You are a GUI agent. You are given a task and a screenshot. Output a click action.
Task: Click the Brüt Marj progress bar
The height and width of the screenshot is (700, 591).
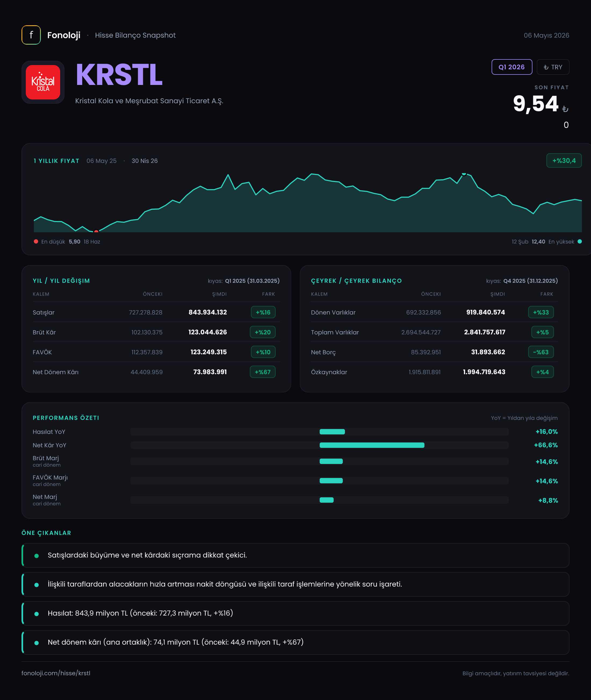[320, 461]
